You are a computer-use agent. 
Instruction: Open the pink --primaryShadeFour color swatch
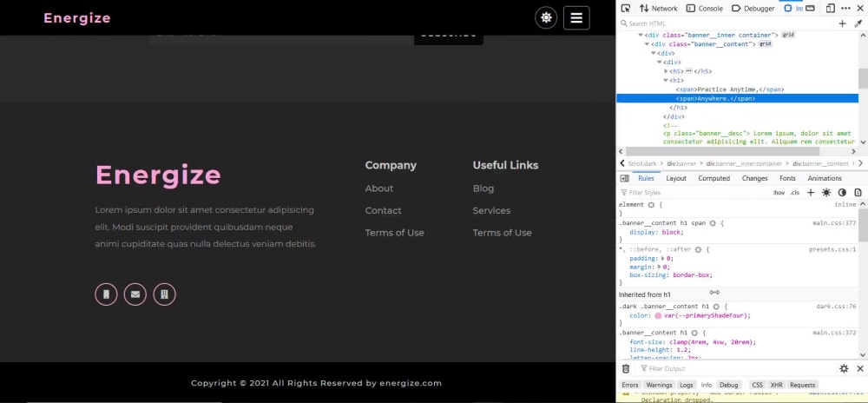coord(658,315)
